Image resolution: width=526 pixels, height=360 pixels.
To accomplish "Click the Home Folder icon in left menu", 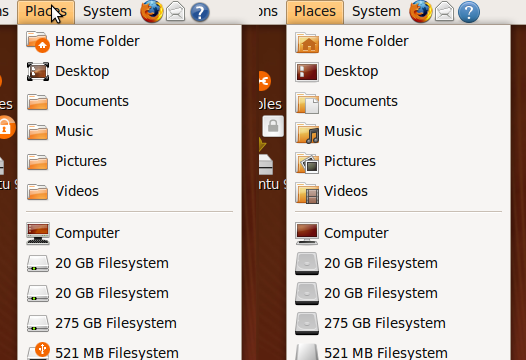I will pos(38,42).
